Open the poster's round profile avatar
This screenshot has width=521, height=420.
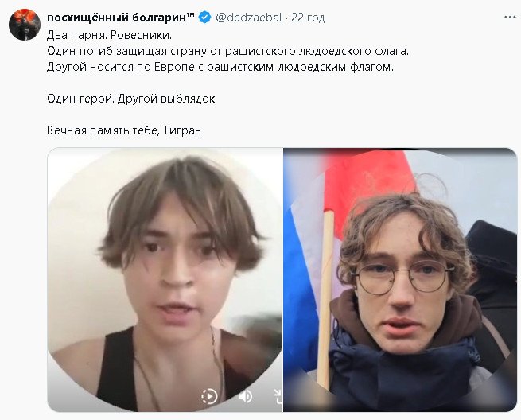(x=25, y=25)
